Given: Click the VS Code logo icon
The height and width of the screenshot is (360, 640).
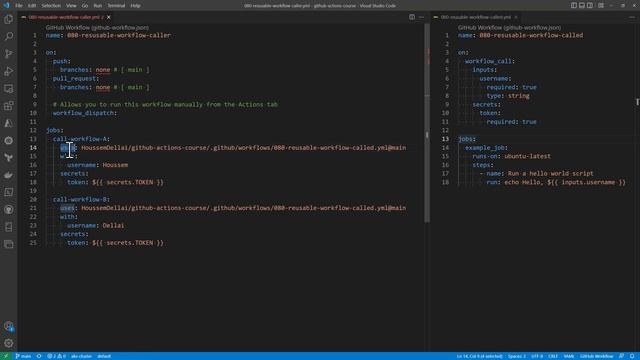Looking at the screenshot, I should [x=6, y=5].
